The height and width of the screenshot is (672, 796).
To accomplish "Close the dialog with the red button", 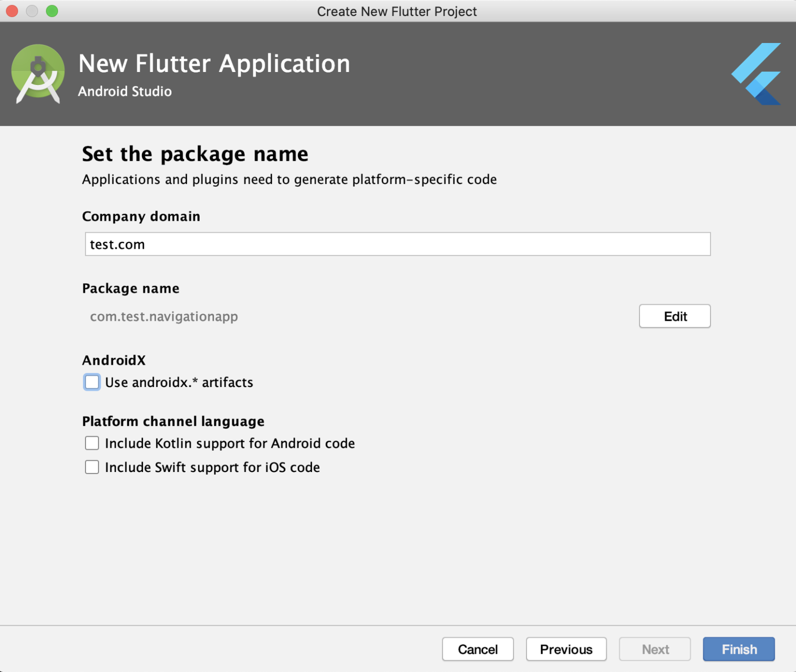I will tap(12, 11).
